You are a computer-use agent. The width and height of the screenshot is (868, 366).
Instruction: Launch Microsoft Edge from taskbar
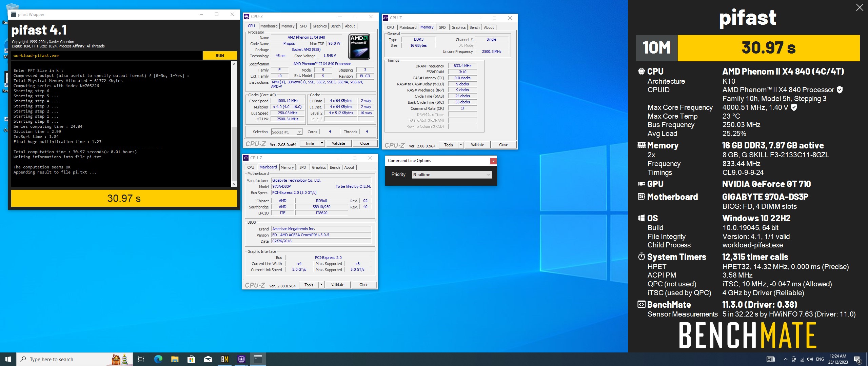point(158,359)
